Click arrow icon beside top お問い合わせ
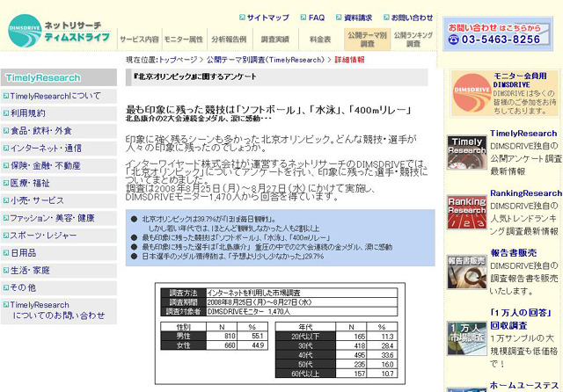 click(386, 18)
